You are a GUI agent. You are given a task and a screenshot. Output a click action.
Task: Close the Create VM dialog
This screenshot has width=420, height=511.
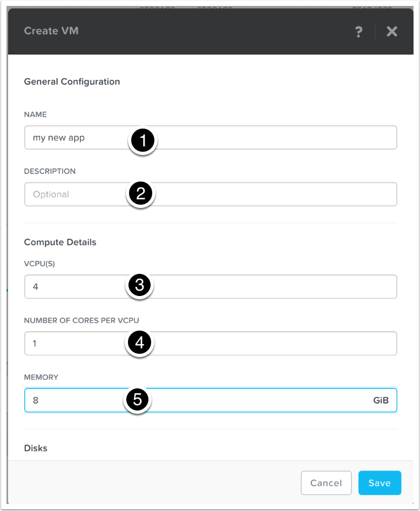392,32
